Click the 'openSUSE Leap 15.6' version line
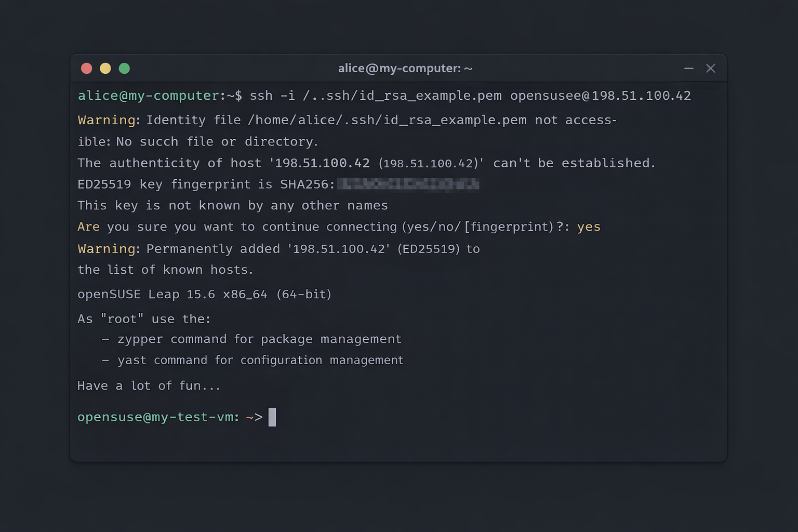 (x=204, y=294)
